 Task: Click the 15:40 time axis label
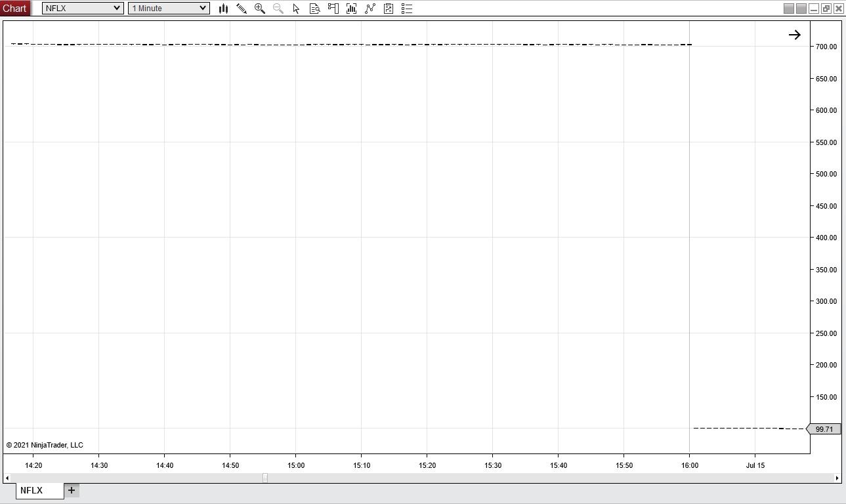coord(559,465)
